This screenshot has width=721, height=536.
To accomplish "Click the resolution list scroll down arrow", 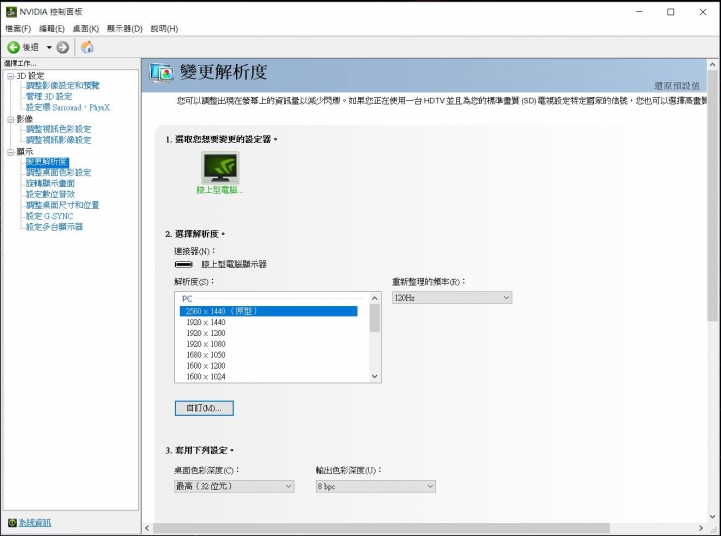I will coord(374,376).
